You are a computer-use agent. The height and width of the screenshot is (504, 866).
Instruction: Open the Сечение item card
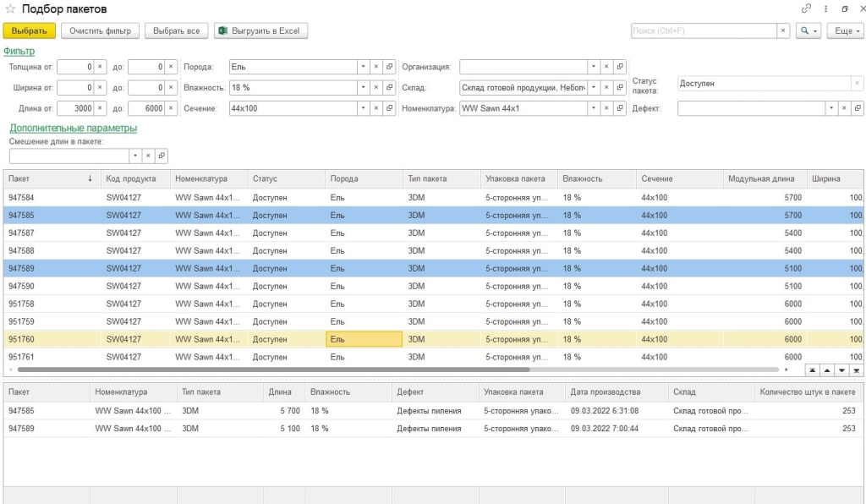pyautogui.click(x=389, y=108)
